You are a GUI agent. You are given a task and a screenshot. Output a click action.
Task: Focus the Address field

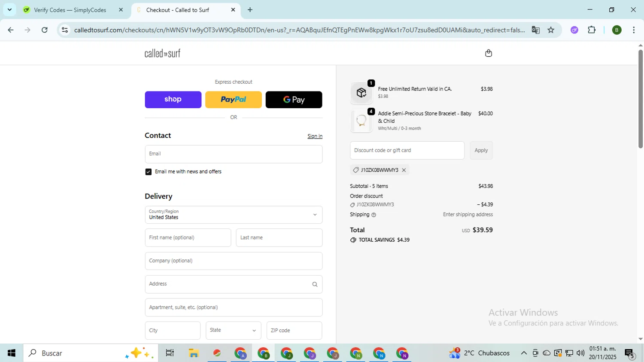point(234,284)
